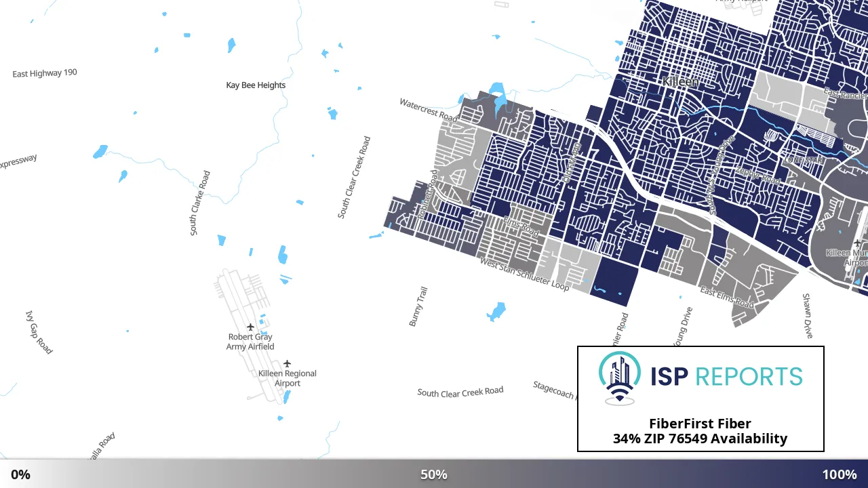Click the 'FiberFirst Fiber' title text
The width and height of the screenshot is (868, 488).
tap(701, 424)
